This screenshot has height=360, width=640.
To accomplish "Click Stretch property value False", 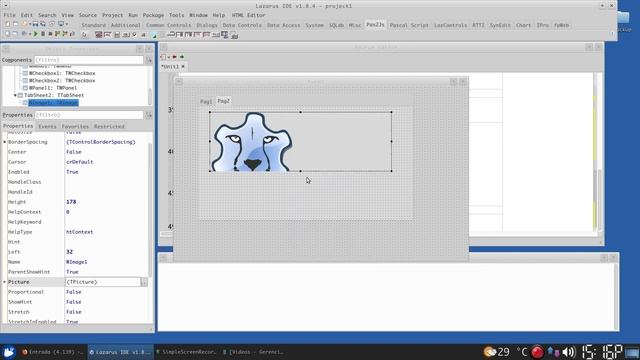I will pyautogui.click(x=73, y=312).
